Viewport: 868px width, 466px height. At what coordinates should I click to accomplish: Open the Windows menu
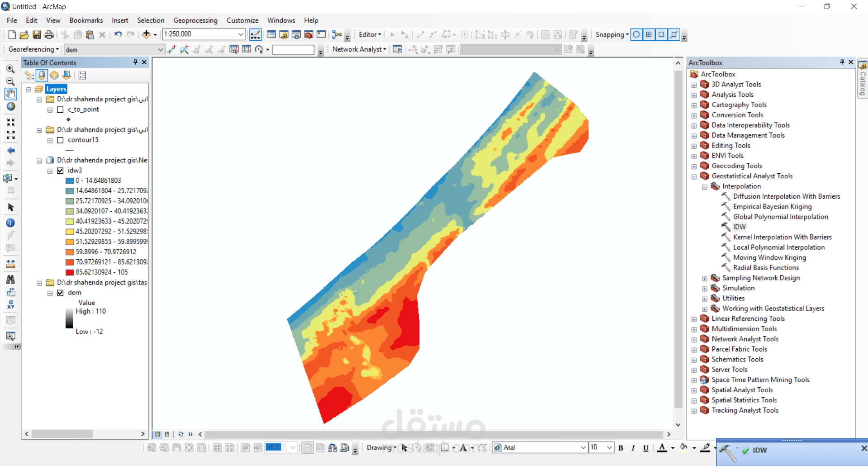[281, 20]
